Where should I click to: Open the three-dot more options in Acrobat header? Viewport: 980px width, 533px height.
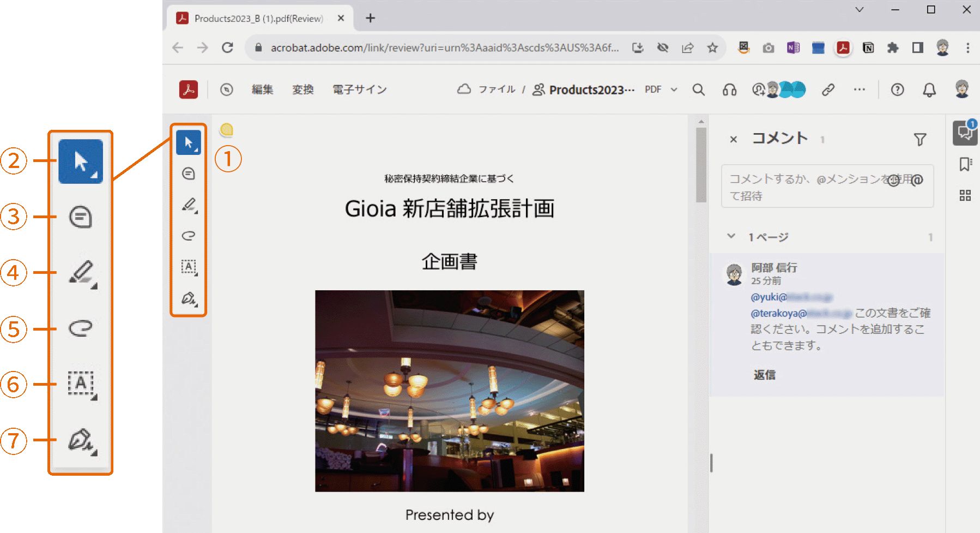860,89
